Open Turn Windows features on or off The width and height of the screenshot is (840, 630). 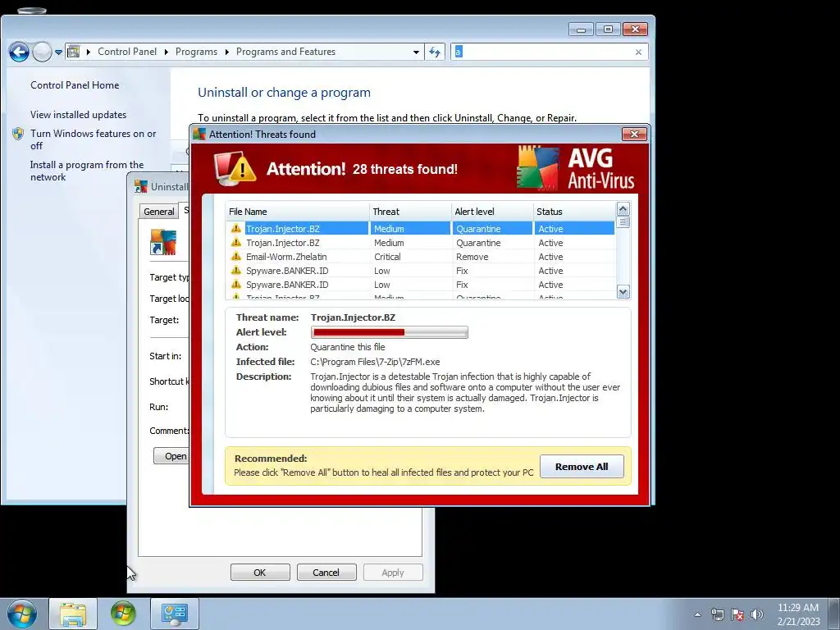[x=94, y=139]
